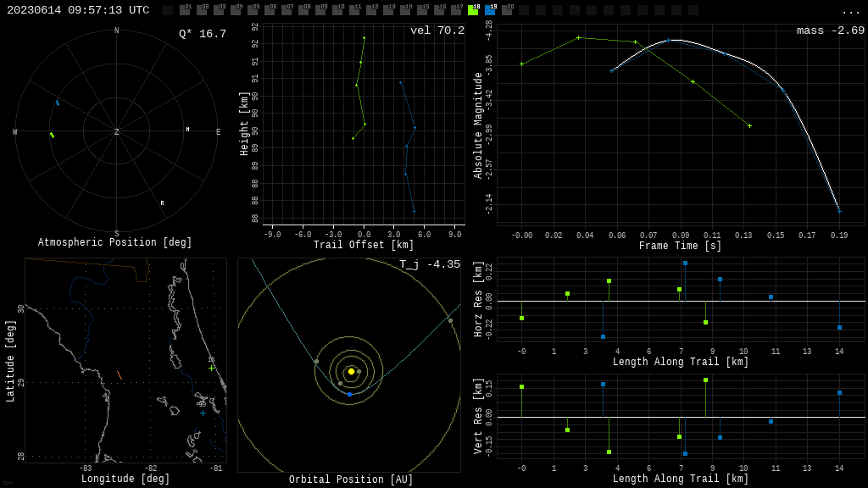Select station square 05 in top strip
This screenshot has width=868, height=488.
pyautogui.click(x=253, y=10)
